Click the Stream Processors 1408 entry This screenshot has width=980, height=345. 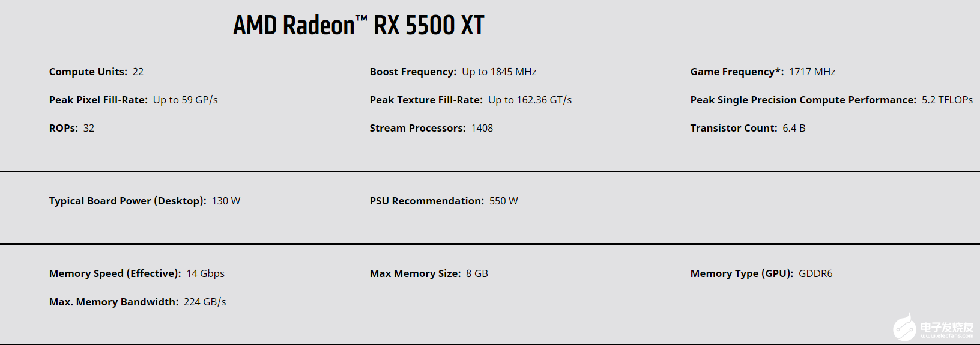pos(431,128)
